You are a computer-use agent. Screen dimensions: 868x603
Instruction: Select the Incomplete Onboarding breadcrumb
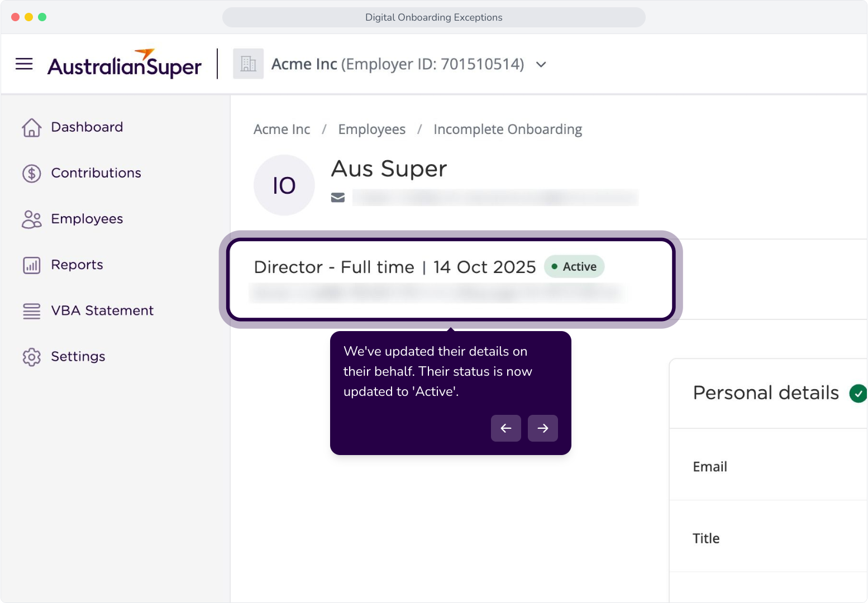click(x=508, y=130)
